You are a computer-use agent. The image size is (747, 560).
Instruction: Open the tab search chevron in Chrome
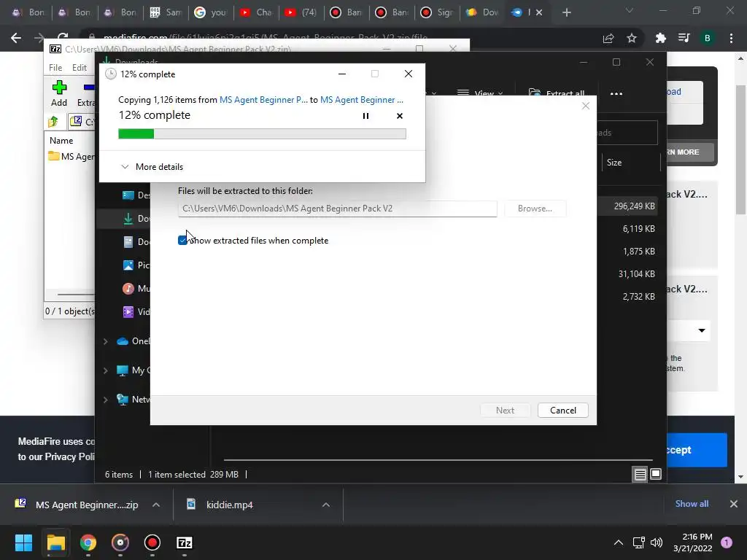click(630, 11)
